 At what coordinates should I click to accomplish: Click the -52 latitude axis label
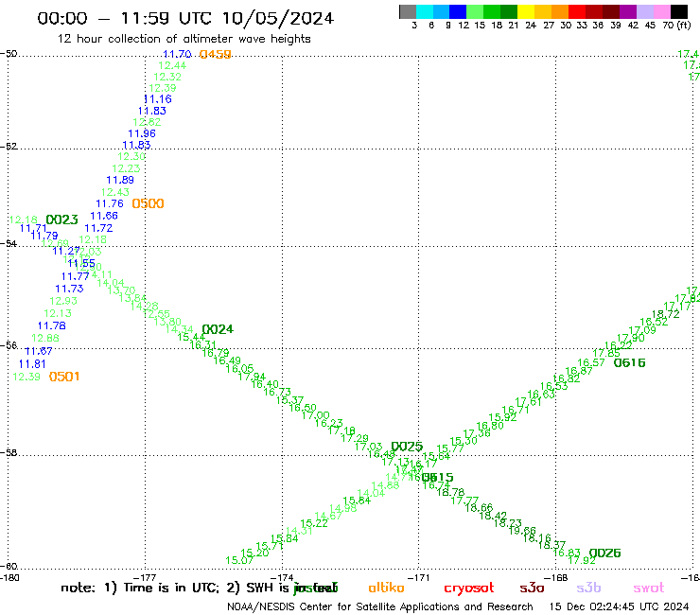[x=9, y=146]
